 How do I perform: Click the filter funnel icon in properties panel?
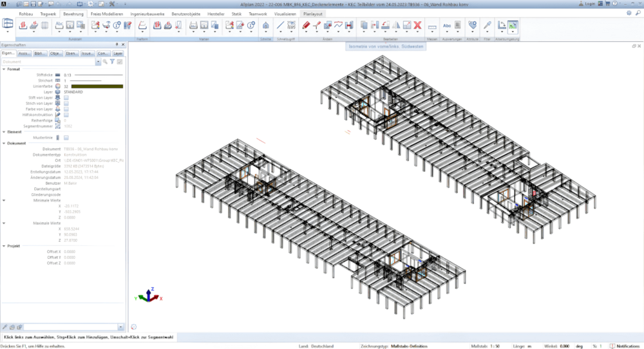coord(111,62)
